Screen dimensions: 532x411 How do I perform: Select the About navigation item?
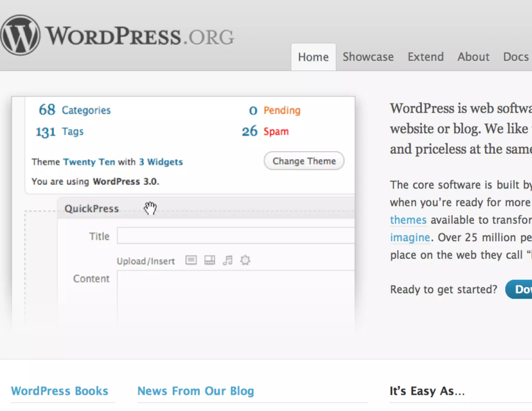473,57
